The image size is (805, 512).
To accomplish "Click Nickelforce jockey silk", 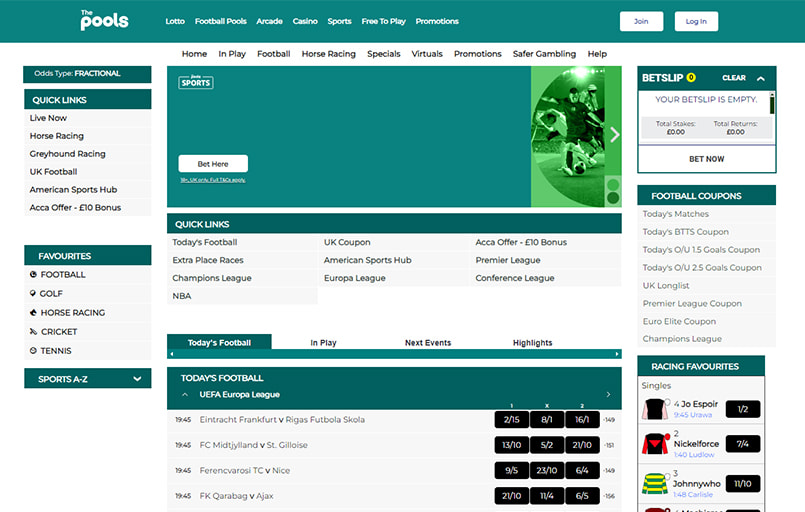I will click(x=655, y=444).
